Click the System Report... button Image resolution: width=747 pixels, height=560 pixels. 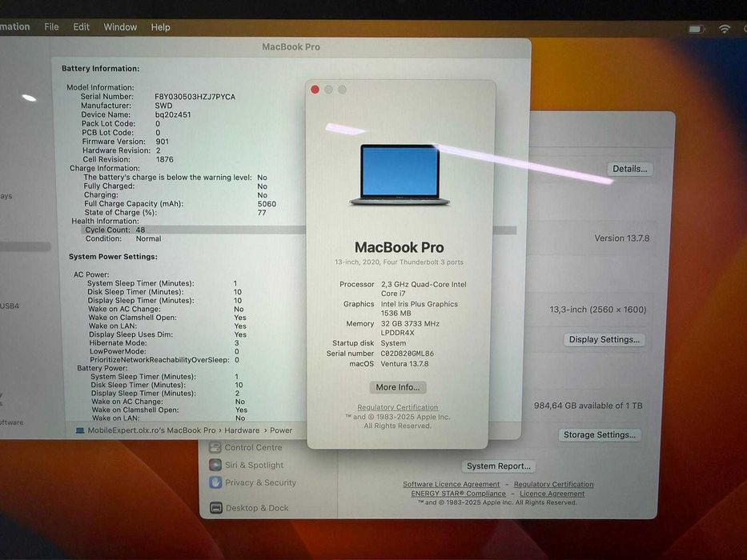click(x=499, y=466)
